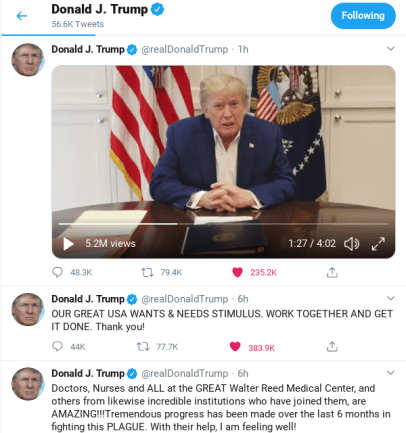
Task: Click the Donald J. Trump name on the STIMULUS tweet
Action: (x=88, y=299)
